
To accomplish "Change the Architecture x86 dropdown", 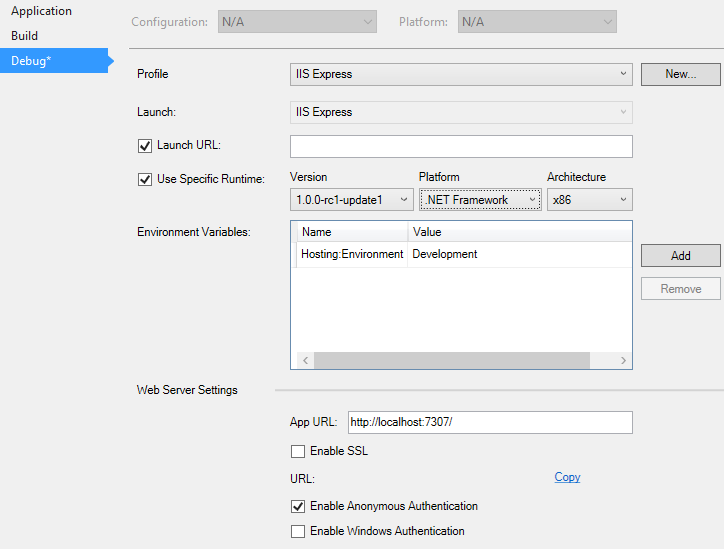I will tap(589, 200).
